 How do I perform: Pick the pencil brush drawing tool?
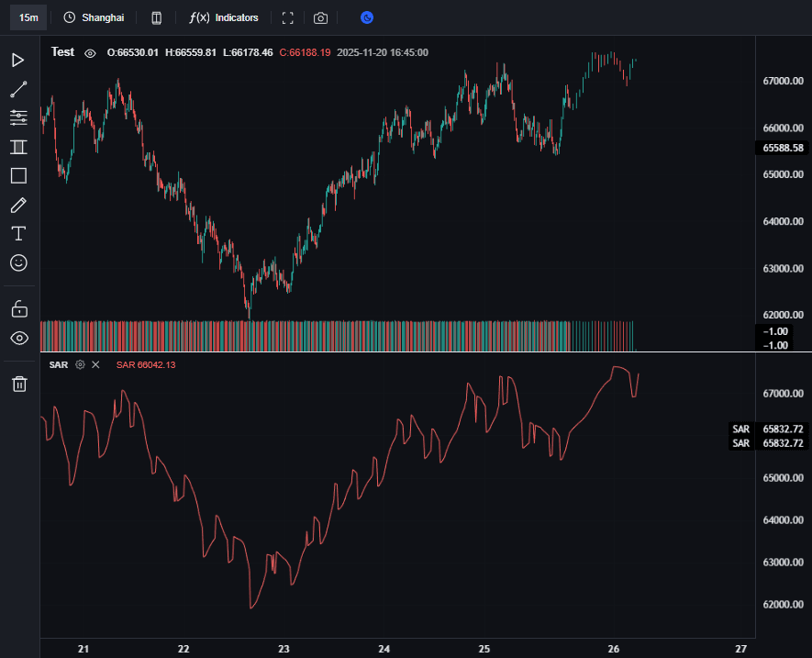pyautogui.click(x=18, y=205)
